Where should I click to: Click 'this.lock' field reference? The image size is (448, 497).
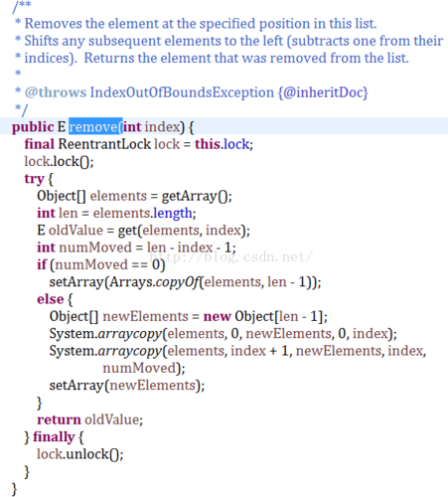click(223, 144)
